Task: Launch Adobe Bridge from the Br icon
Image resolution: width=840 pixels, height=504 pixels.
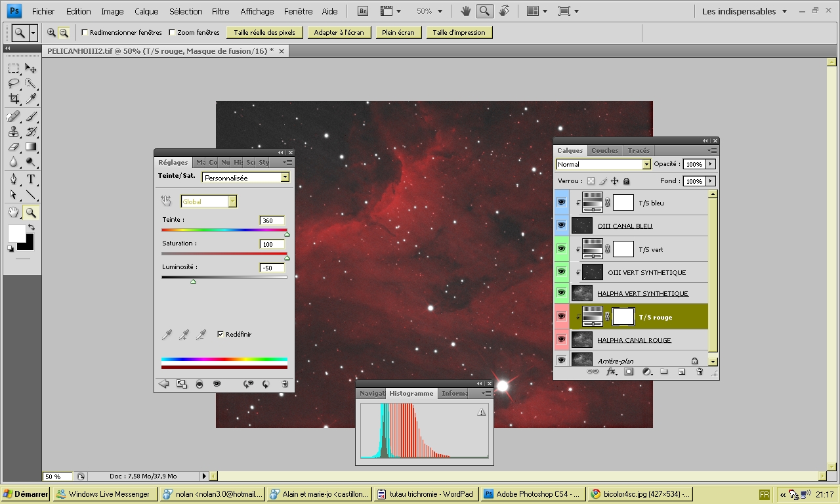Action: [x=362, y=11]
